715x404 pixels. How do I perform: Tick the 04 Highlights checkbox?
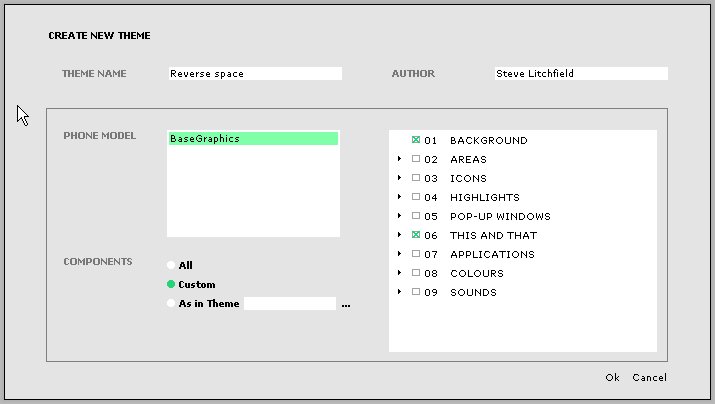416,197
